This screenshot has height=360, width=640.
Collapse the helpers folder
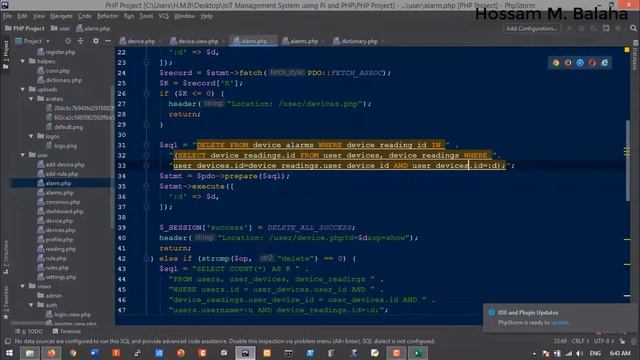tap(23, 61)
